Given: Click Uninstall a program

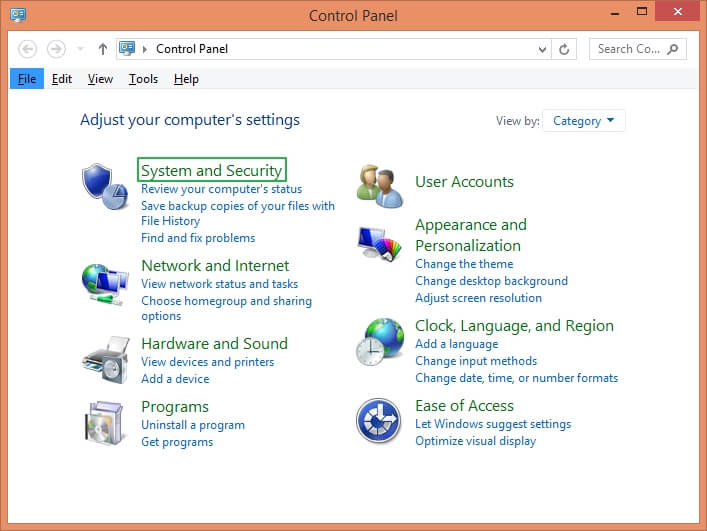Looking at the screenshot, I should (193, 425).
